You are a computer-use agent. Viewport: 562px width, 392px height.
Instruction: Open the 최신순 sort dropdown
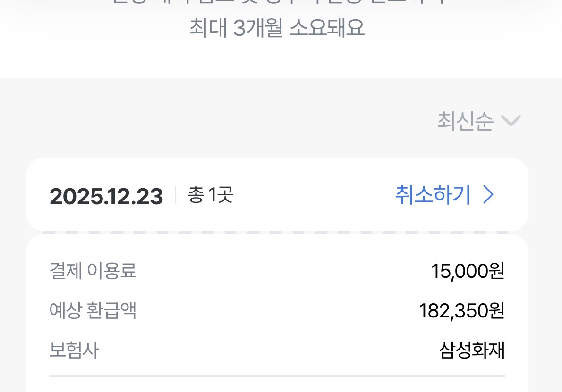[478, 121]
